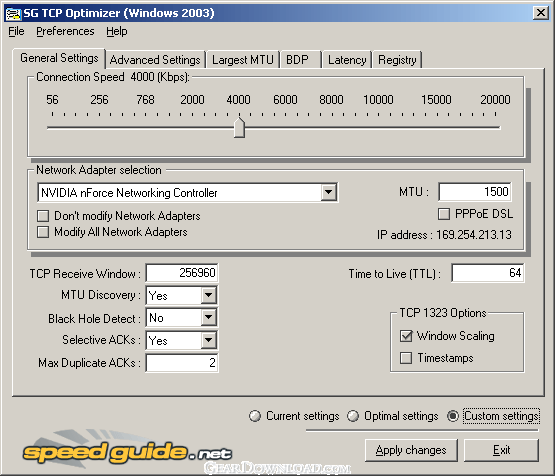Click the connection speed slider thumb
The image size is (555, 476).
coord(239,127)
